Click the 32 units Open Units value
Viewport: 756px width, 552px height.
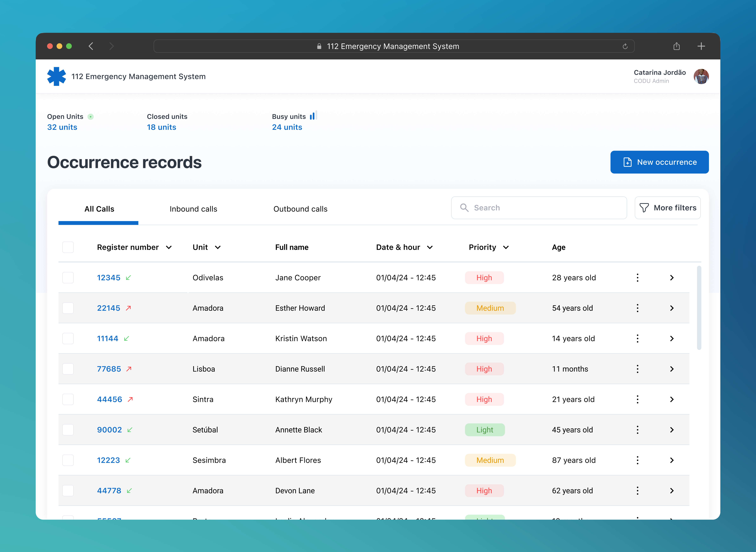62,127
